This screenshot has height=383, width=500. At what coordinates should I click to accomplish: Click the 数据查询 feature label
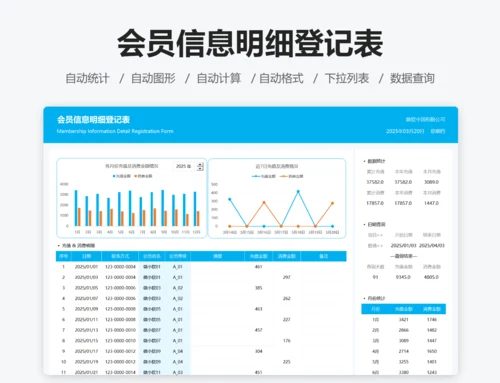[x=412, y=79]
